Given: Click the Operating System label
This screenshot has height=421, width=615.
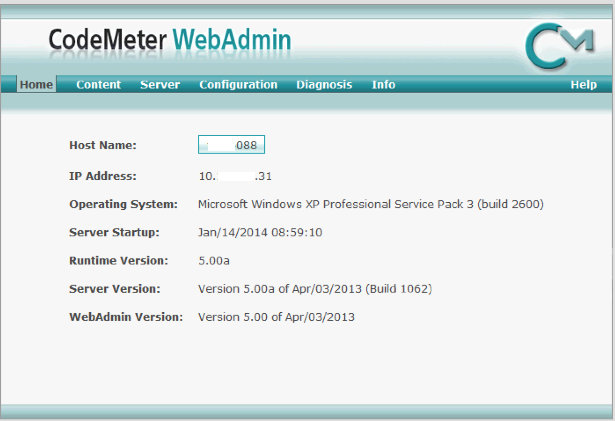Looking at the screenshot, I should click(x=123, y=204).
